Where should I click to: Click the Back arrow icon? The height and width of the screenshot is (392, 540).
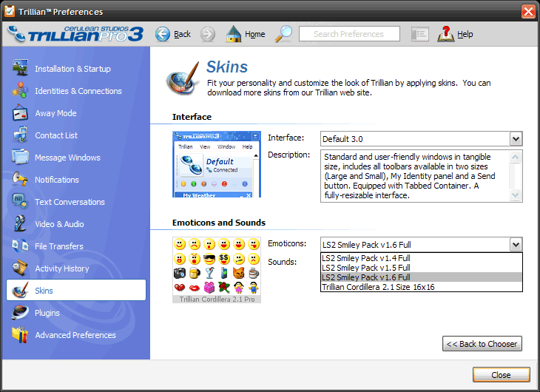pos(163,34)
